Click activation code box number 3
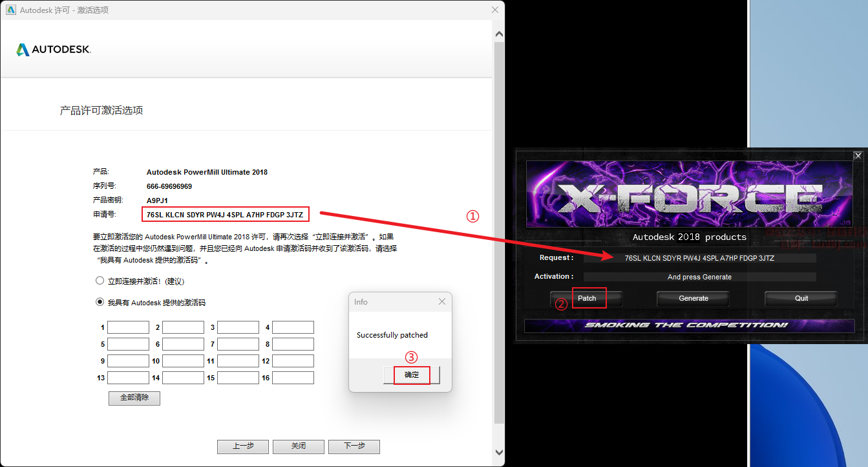Image resolution: width=868 pixels, height=467 pixels. [x=238, y=327]
